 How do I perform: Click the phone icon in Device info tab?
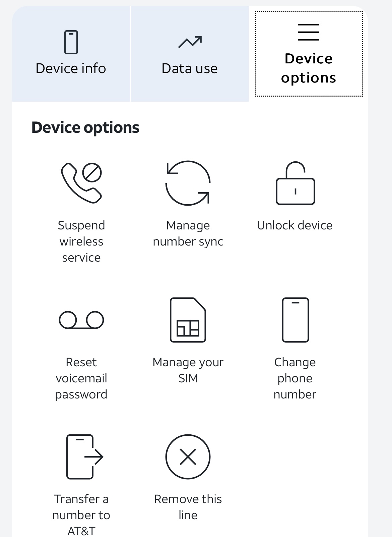71,42
